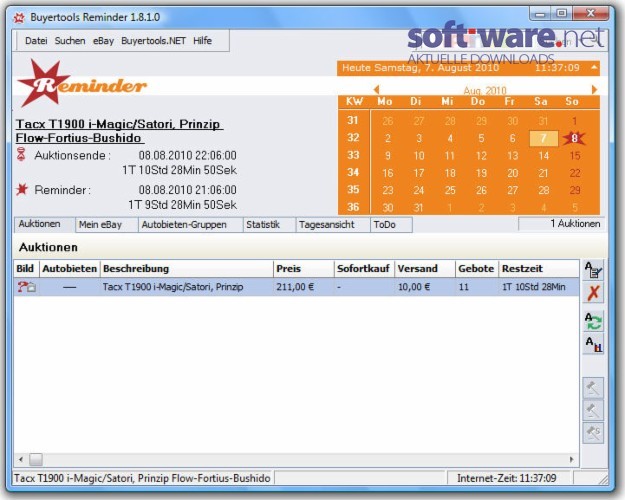
Task: Click the right arrow of the horizontal scrollbar
Action: tap(572, 459)
